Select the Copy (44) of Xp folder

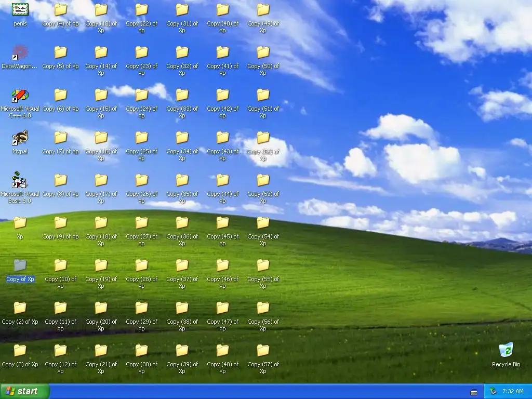(222, 180)
